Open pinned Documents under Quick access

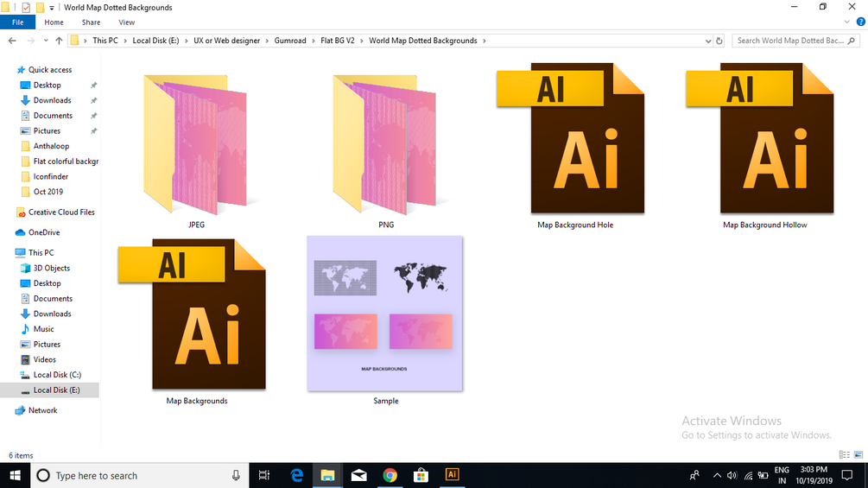[53, 116]
